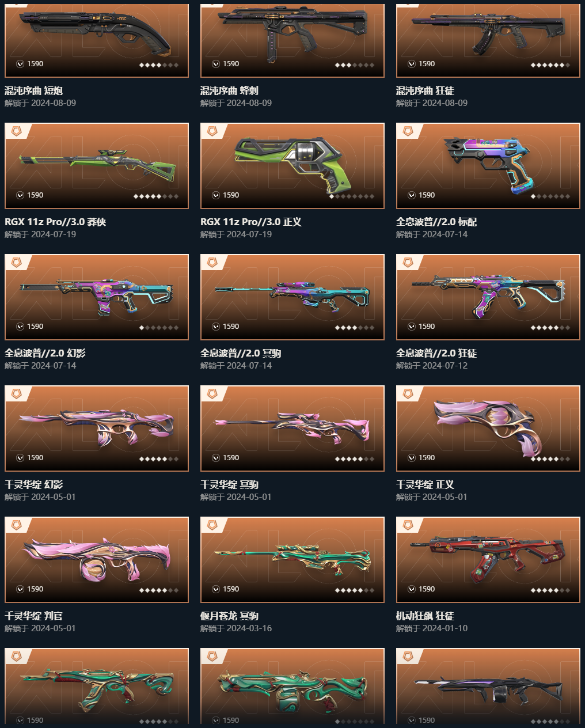This screenshot has height=728, width=585.
Task: Click the VP currency icon on 千灵华绽 正义 card
Action: click(x=411, y=458)
